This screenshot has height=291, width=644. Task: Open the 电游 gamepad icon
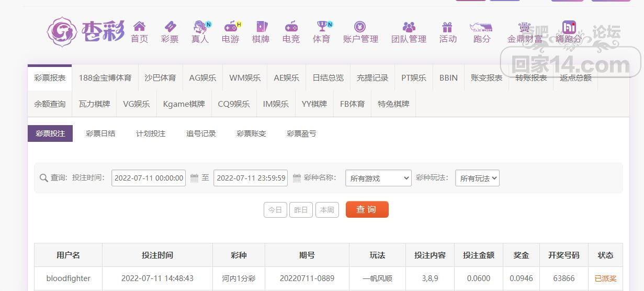point(231,26)
